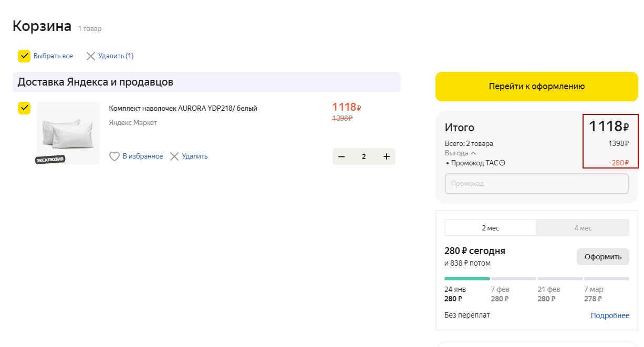644x347 pixels.
Task: Open "Комплект наволочек AURORA YDP218" product link
Action: pos(183,109)
